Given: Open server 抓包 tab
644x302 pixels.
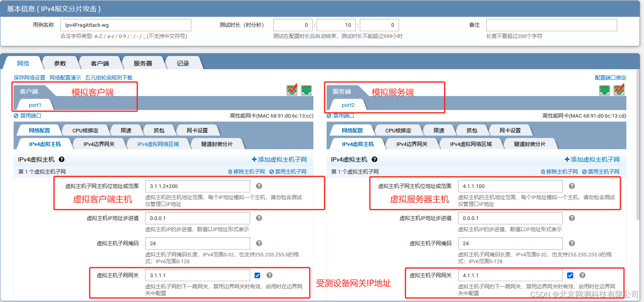Looking at the screenshot, I should point(472,130).
